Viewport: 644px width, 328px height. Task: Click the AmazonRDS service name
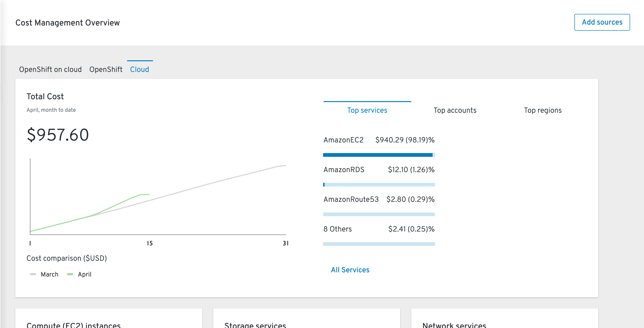point(344,170)
